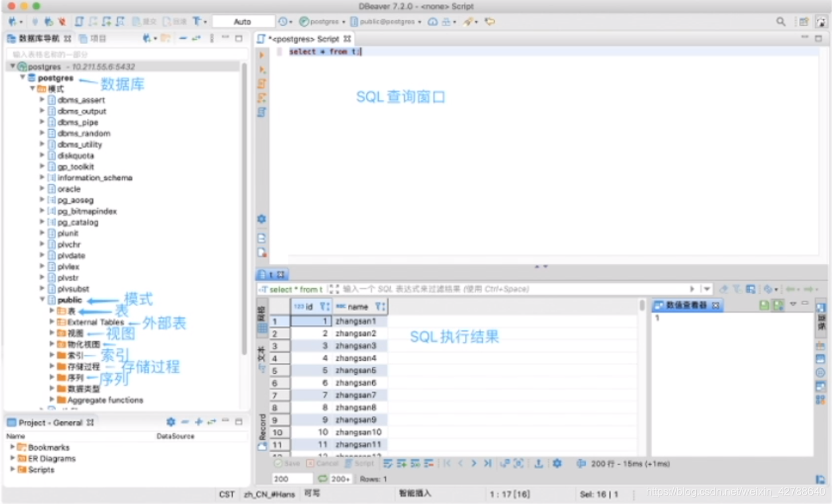This screenshot has height=504, width=832.
Task: Click the zh_CN_#Hans locale in status bar
Action: (x=269, y=494)
